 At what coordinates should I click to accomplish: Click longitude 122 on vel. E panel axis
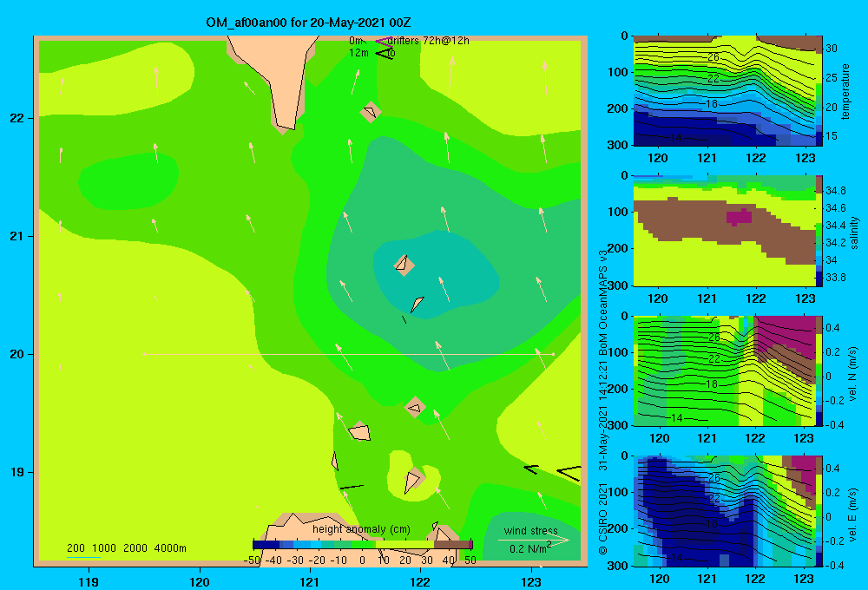(x=755, y=579)
